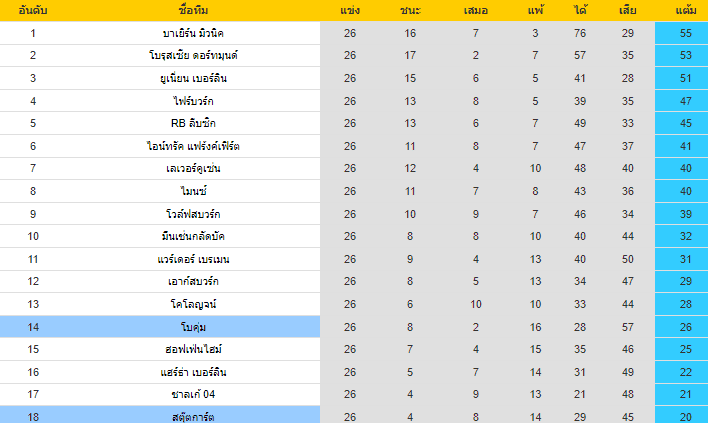Open the โบรุสเซีย ดอร์ทมุนด์ team link
708x423 pixels.
191,55
